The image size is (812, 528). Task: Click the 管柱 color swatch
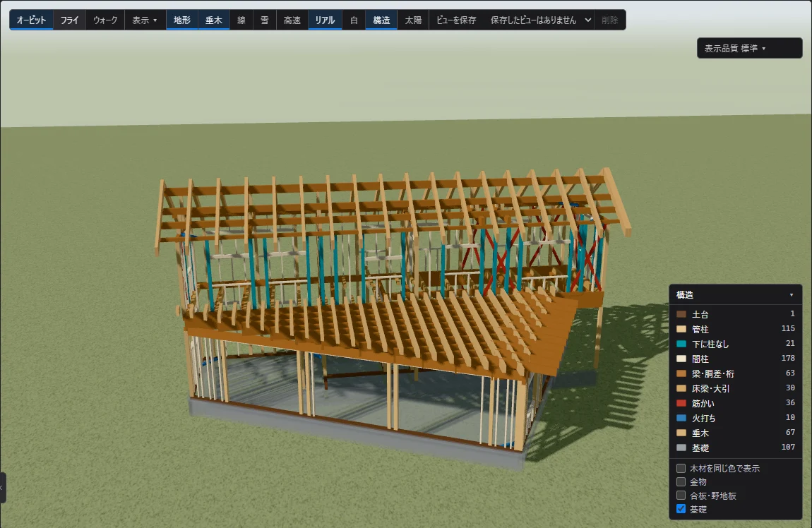681,329
